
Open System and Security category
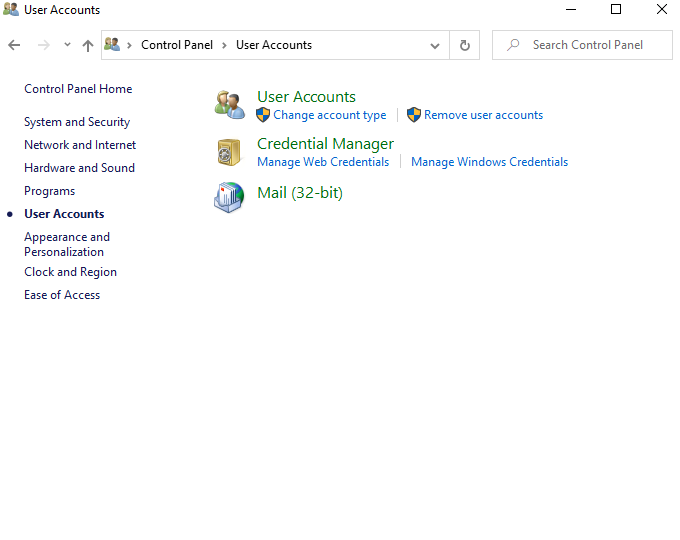coord(77,122)
